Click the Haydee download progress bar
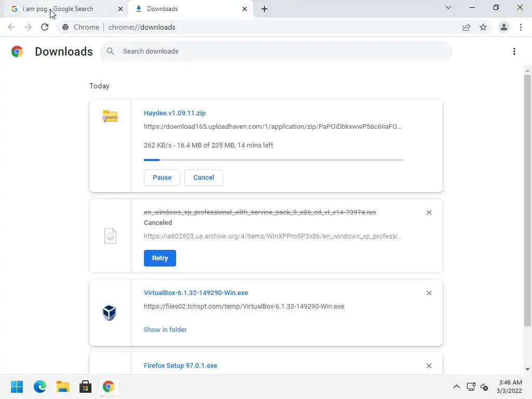Viewport: 532px width, 399px height. click(273, 160)
